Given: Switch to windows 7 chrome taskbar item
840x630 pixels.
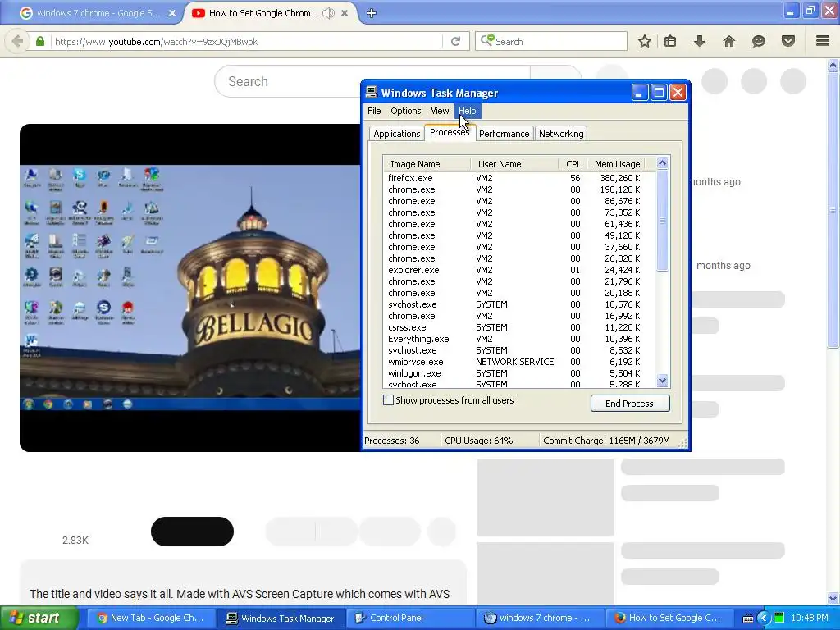Looking at the screenshot, I should coord(540,618).
